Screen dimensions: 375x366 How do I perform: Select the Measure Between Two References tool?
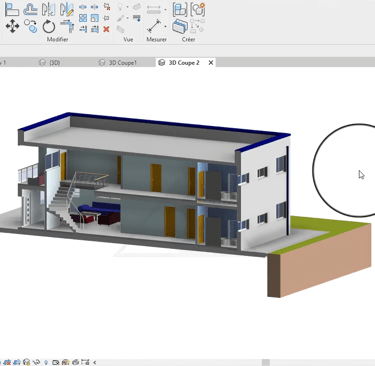tap(154, 26)
